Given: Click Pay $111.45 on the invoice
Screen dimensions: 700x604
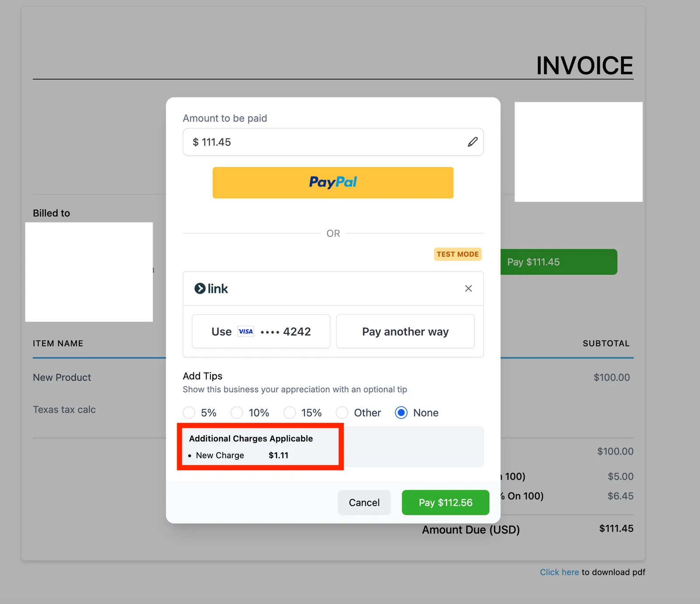Looking at the screenshot, I should pyautogui.click(x=559, y=262).
